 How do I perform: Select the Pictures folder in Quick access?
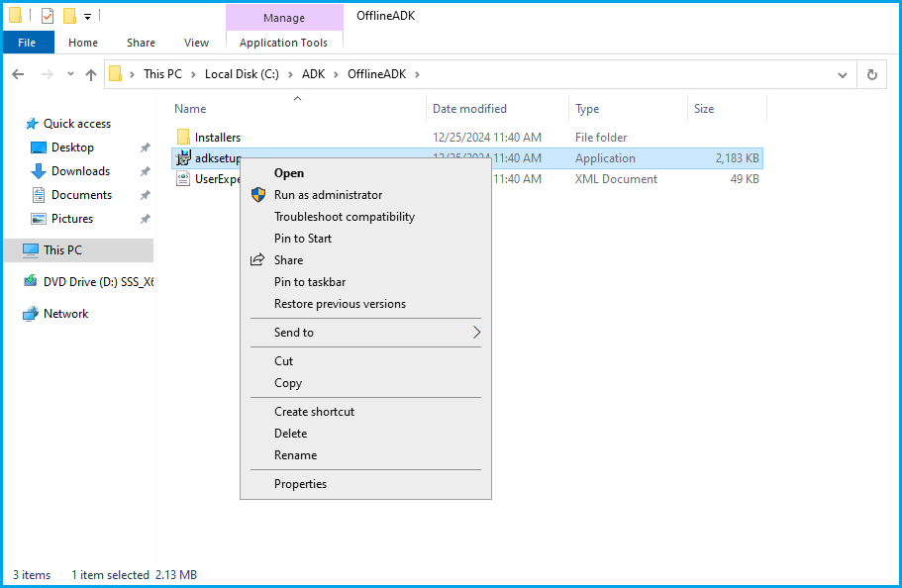71,219
